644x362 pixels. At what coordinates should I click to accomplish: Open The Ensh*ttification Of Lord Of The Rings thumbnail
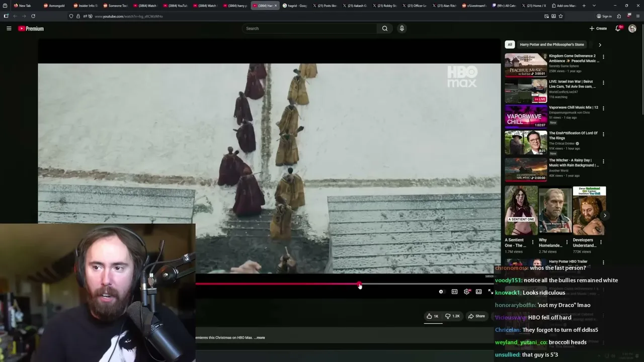click(x=526, y=143)
